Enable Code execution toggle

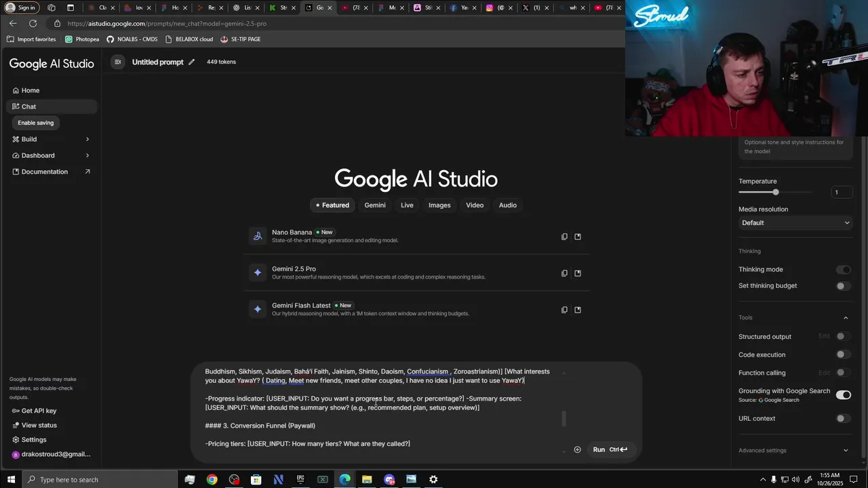click(844, 354)
